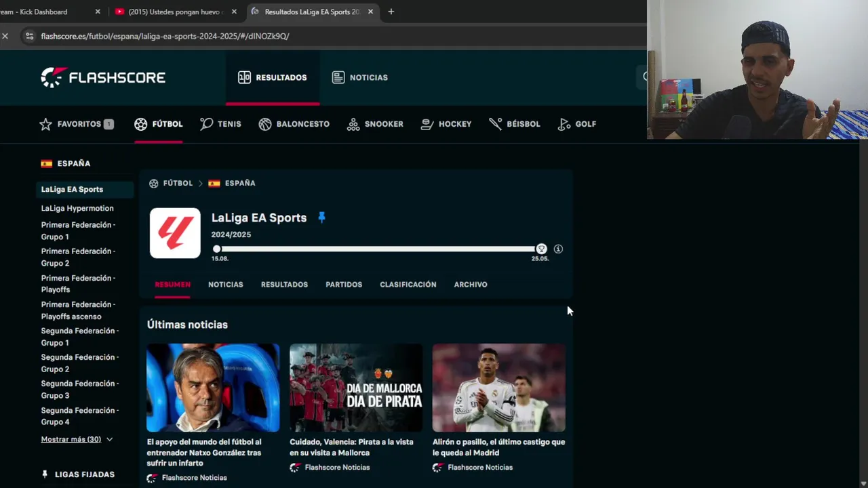The width and height of the screenshot is (868, 488).
Task: Open Primera Federación - Playoffs link
Action: click(x=78, y=283)
